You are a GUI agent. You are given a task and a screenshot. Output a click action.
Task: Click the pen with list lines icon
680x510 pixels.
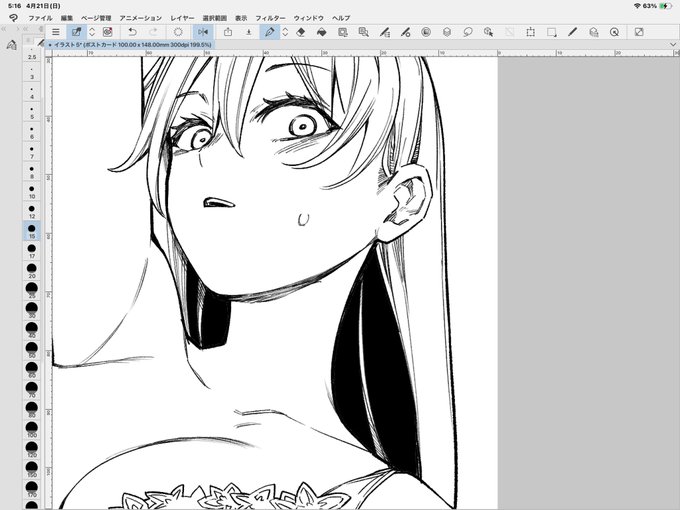(384, 32)
